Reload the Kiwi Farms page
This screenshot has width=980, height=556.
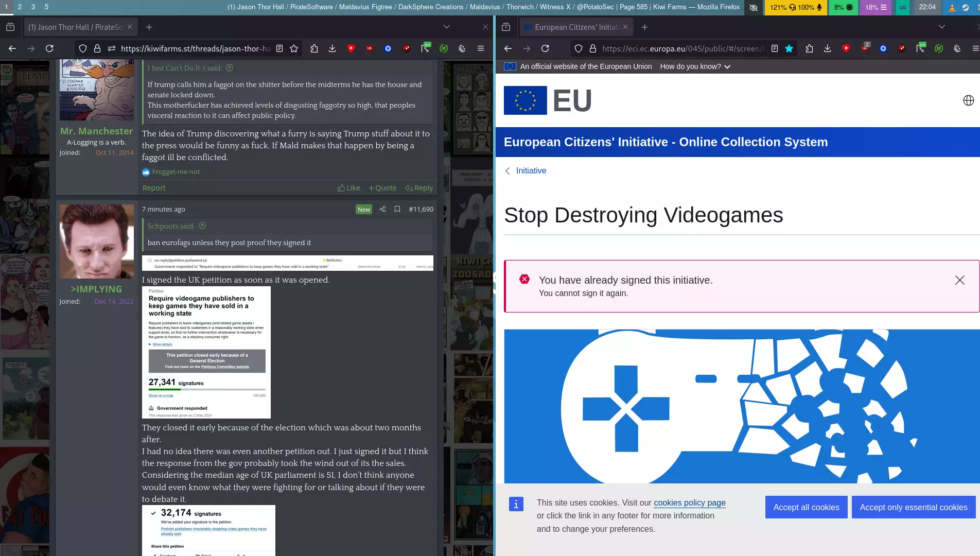[x=49, y=48]
